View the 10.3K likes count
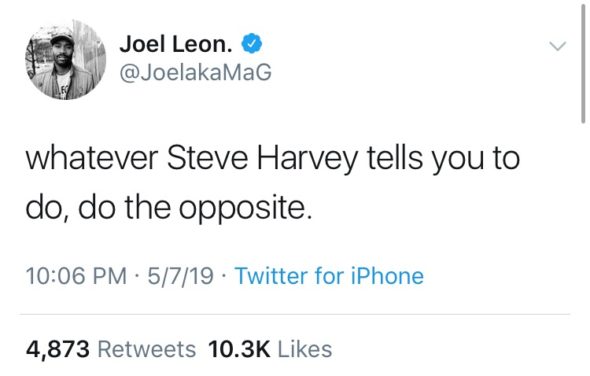 click(x=239, y=349)
